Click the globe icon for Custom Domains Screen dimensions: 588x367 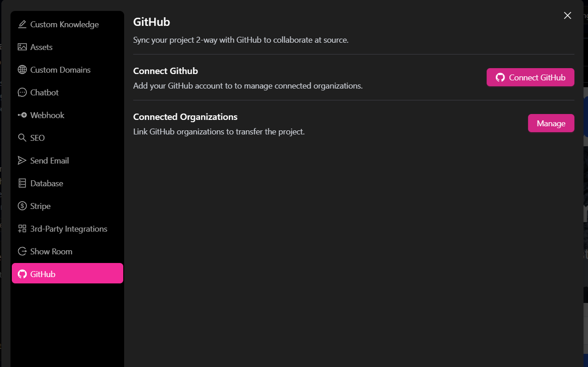click(x=22, y=70)
